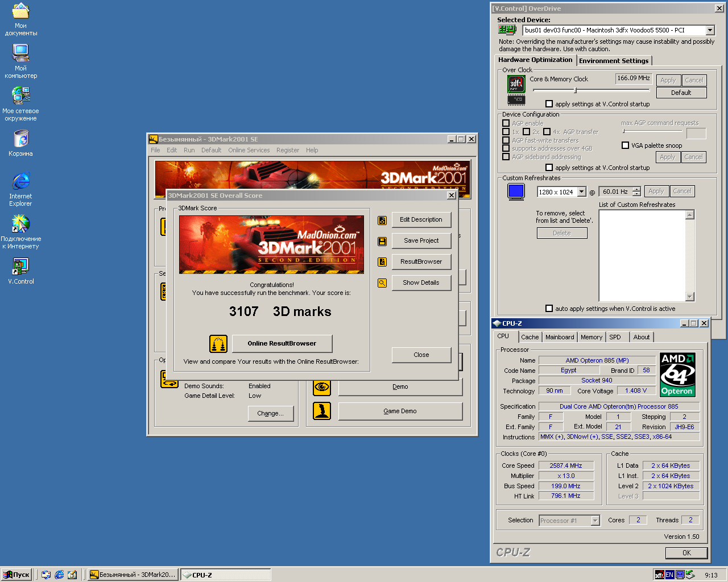Click the floppy icon beside Save Project
This screenshot has height=582, width=728.
(x=382, y=241)
